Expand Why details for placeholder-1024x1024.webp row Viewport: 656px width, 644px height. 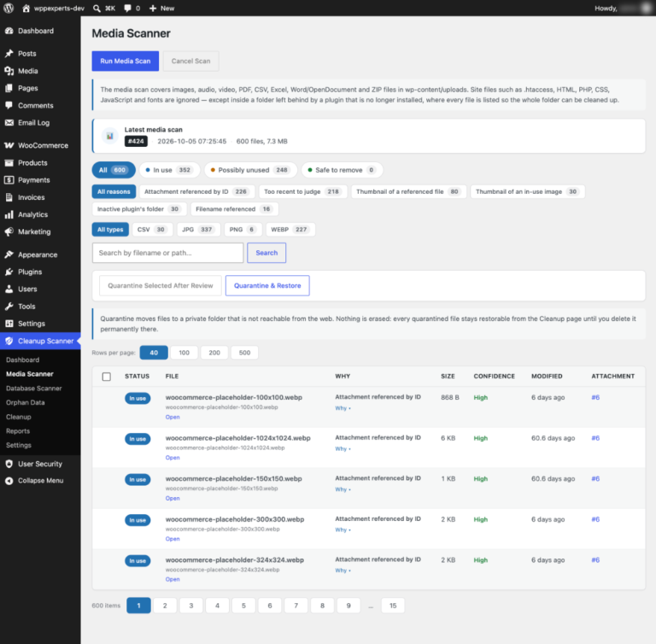click(343, 448)
